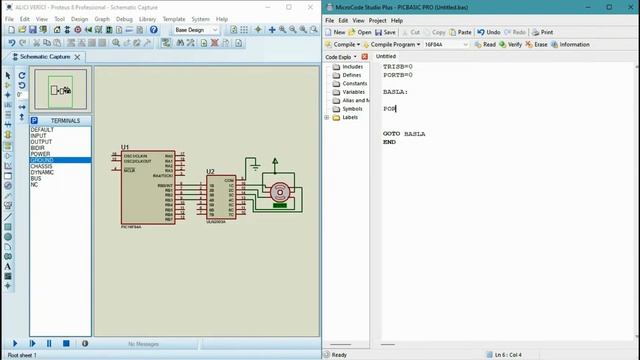Click Paste in MicroCode Studio toolbar
This screenshot has height=360, width=640.
460,32
